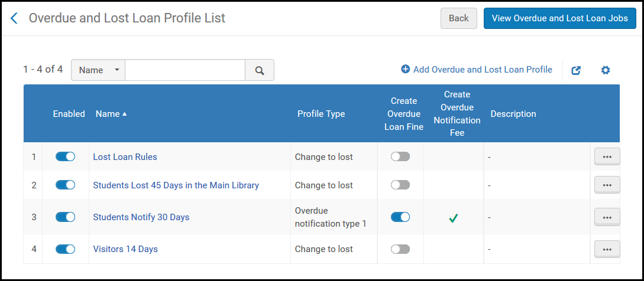The image size is (644, 281).
Task: Click the search magnifier icon
Action: 259,70
